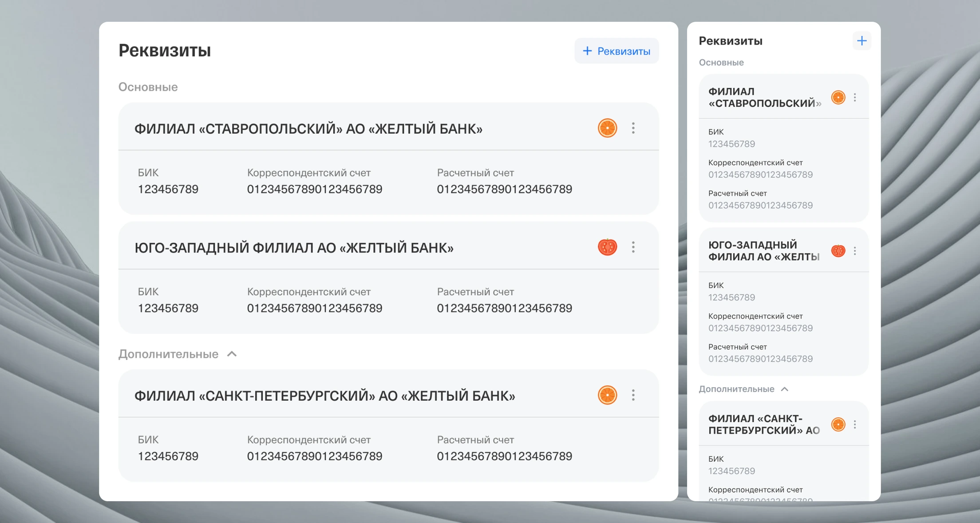Click 'Основные' heading in main panel
Viewport: 980px width, 523px height.
[148, 87]
